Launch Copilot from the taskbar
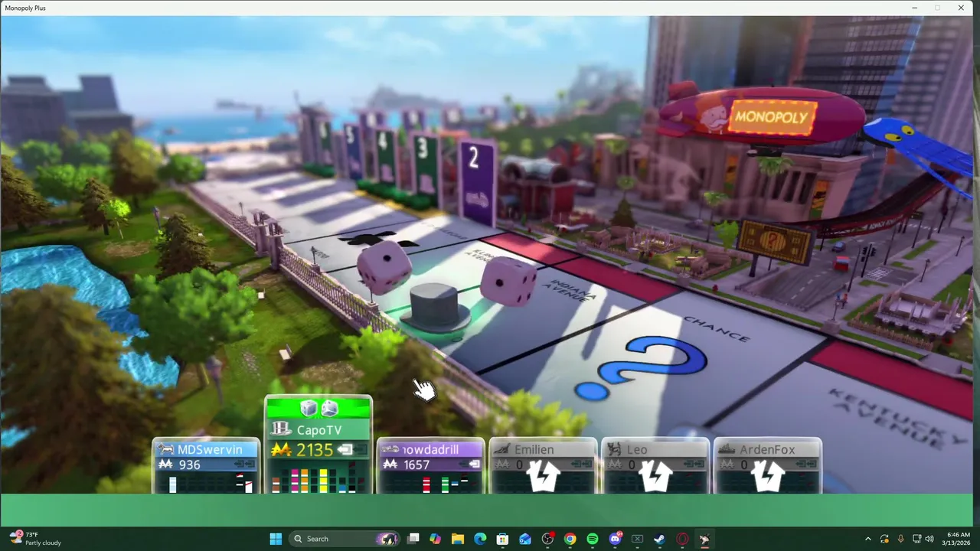This screenshot has width=980, height=551. (x=436, y=539)
